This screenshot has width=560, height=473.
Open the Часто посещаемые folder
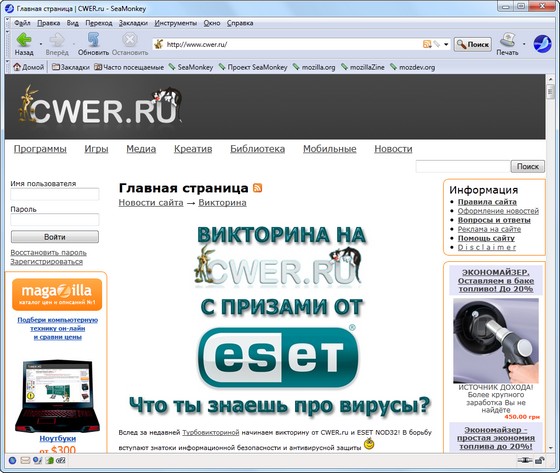[129, 67]
